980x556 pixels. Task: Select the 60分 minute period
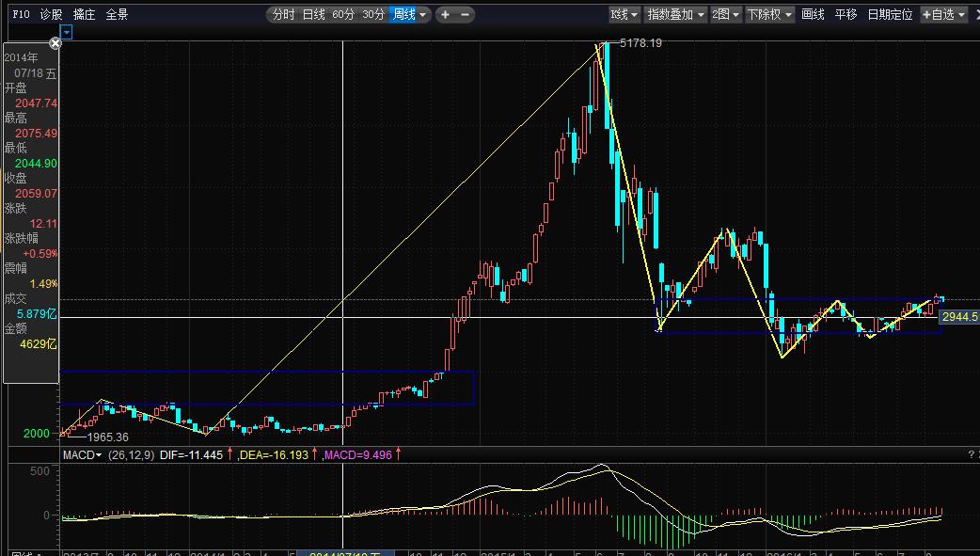point(343,14)
